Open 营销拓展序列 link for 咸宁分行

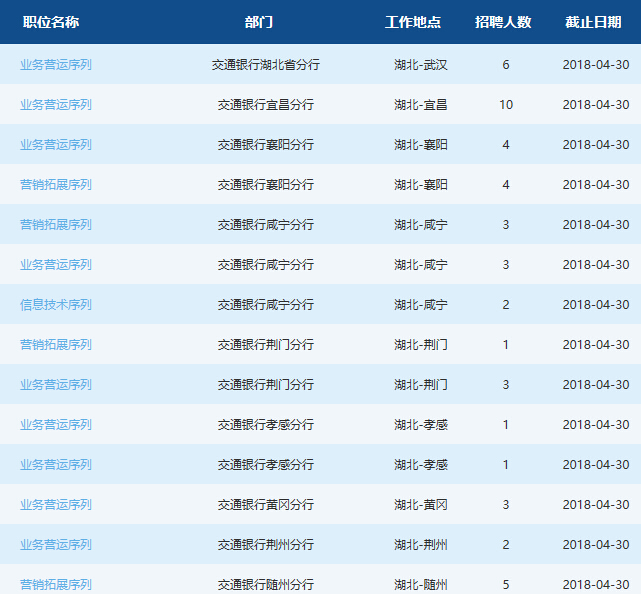(56, 225)
